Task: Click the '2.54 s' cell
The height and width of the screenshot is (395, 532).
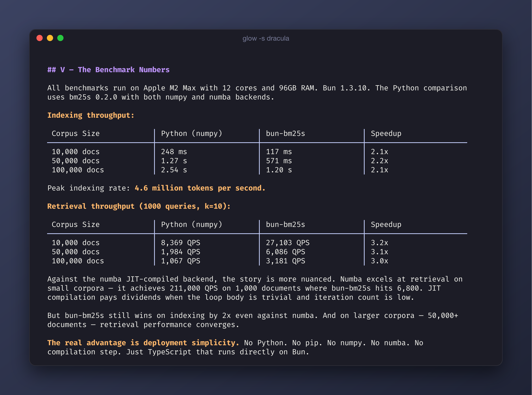Action: (x=174, y=170)
